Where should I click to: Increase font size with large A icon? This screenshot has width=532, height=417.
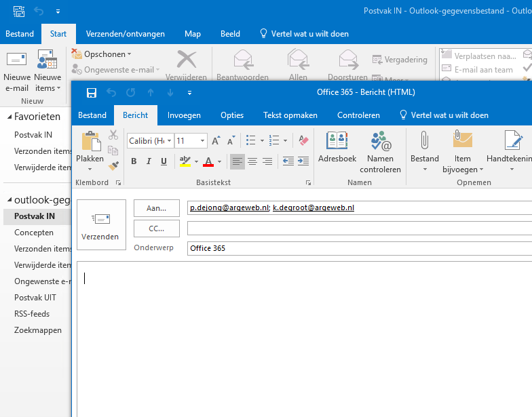(216, 140)
